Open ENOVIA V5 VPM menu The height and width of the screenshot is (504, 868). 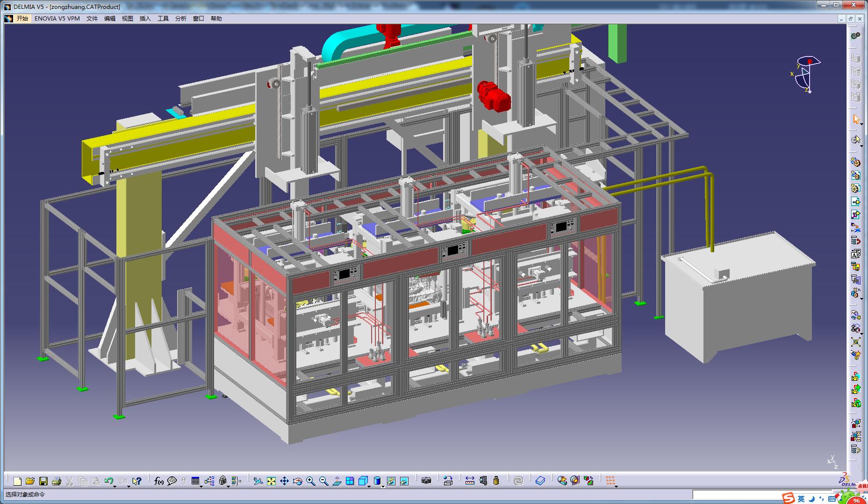(57, 19)
